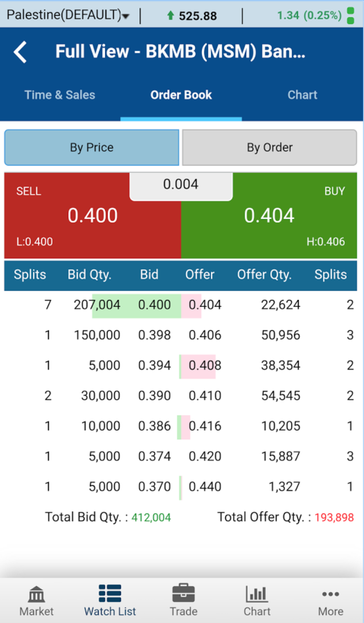Screen dimensions: 364x623
Task: Click offer quantity 22,624
Action: [281, 305]
